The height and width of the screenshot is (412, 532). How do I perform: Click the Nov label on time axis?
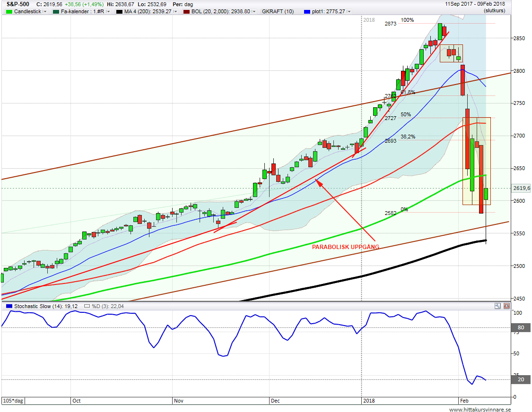coord(178,401)
